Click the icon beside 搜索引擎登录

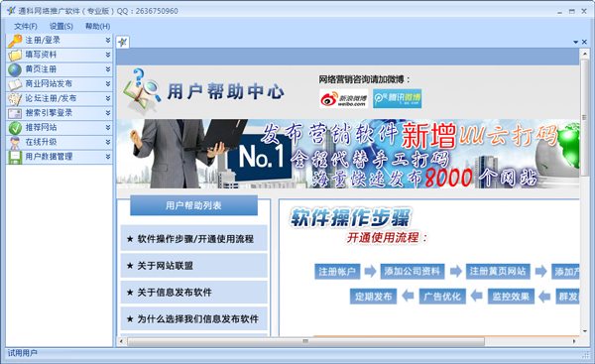click(x=15, y=113)
